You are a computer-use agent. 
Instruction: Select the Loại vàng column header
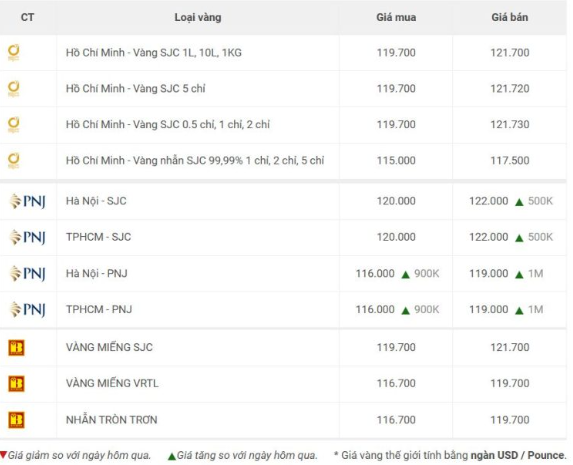point(198,17)
